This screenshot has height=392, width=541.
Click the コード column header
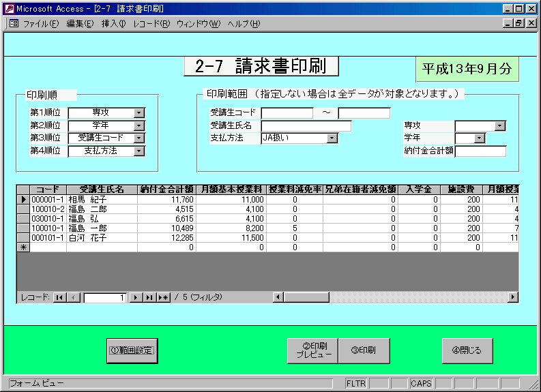click(x=48, y=190)
